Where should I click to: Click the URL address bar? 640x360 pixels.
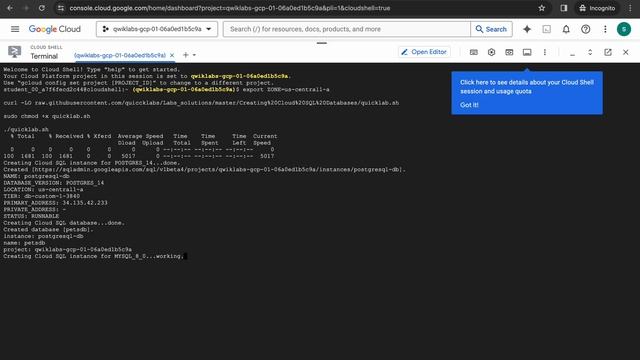click(230, 8)
